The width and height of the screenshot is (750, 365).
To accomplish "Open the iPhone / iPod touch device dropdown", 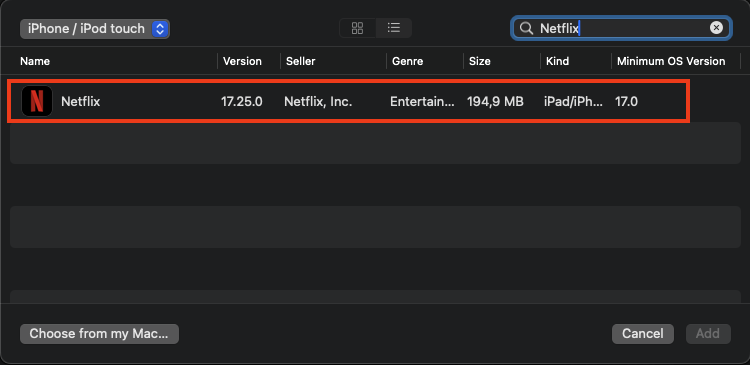I will coord(95,29).
